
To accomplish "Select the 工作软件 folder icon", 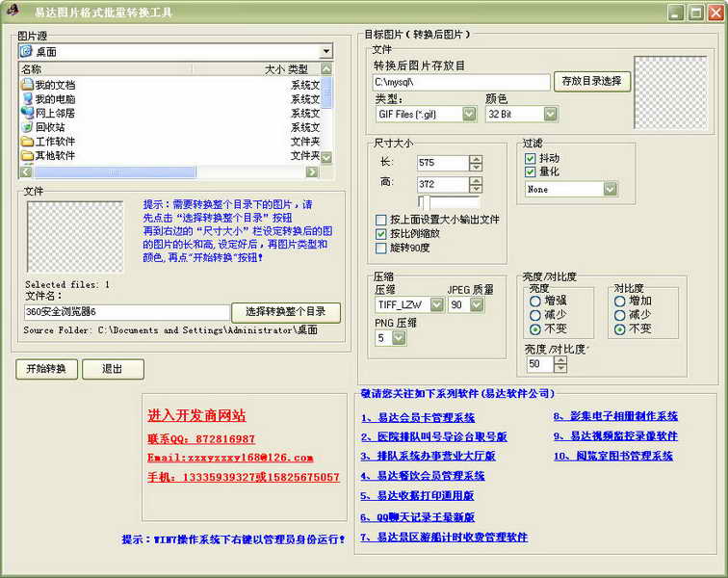I will click(x=27, y=142).
